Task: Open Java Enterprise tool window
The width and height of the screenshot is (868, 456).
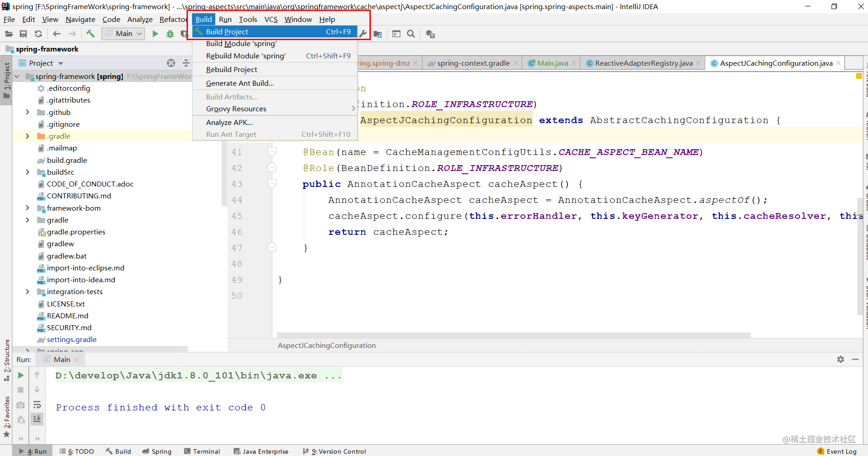Action: point(261,451)
